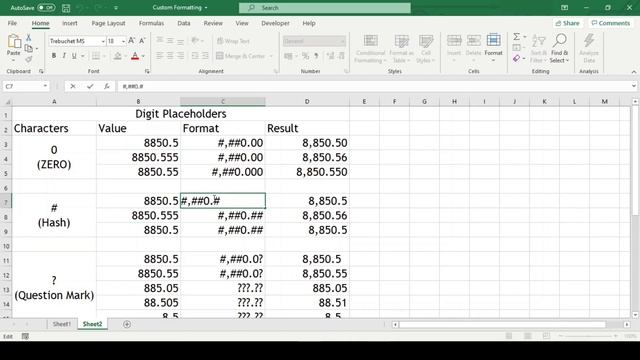Expand the Font Color dropdown arrow

click(143, 56)
